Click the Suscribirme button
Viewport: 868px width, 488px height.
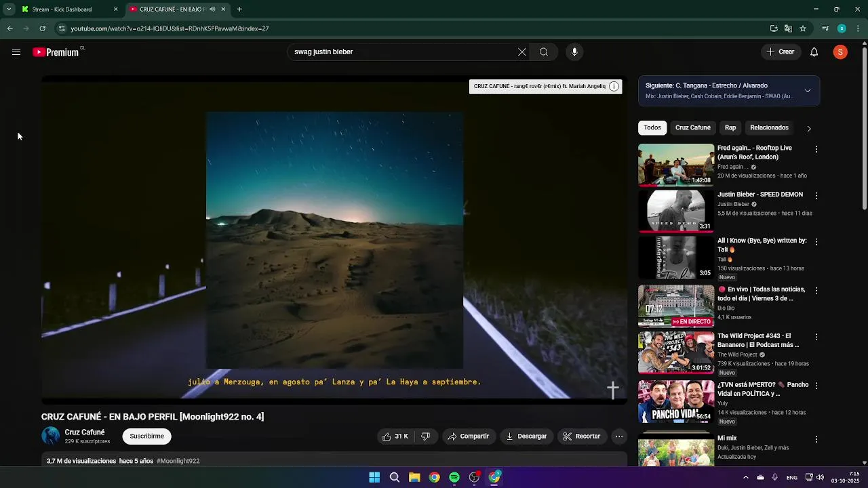pos(146,436)
